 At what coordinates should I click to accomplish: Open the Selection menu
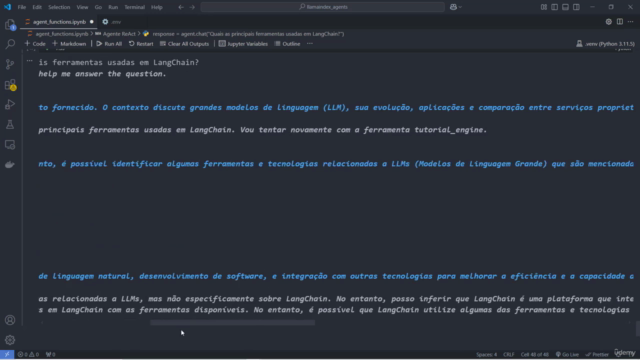tap(59, 7)
